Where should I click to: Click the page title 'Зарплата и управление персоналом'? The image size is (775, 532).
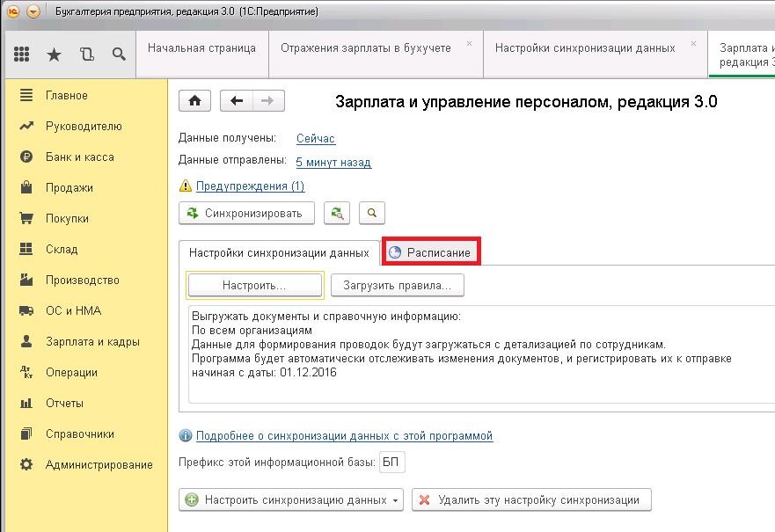coord(474,102)
